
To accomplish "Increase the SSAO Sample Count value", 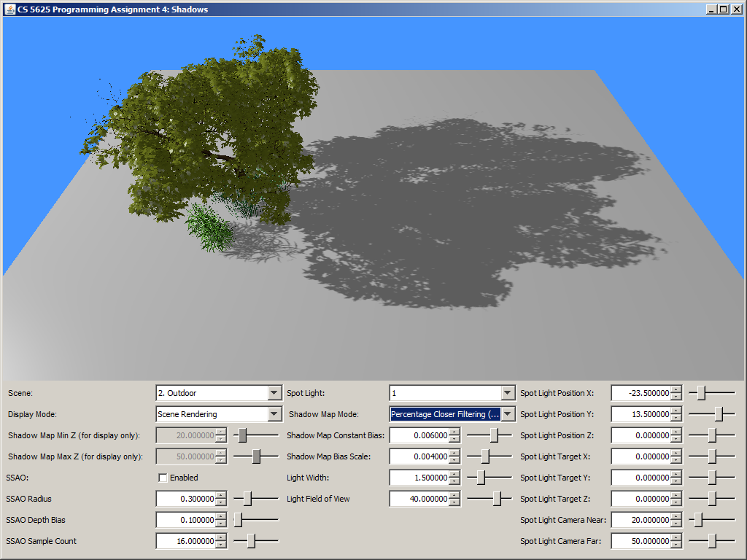I will pos(221,537).
